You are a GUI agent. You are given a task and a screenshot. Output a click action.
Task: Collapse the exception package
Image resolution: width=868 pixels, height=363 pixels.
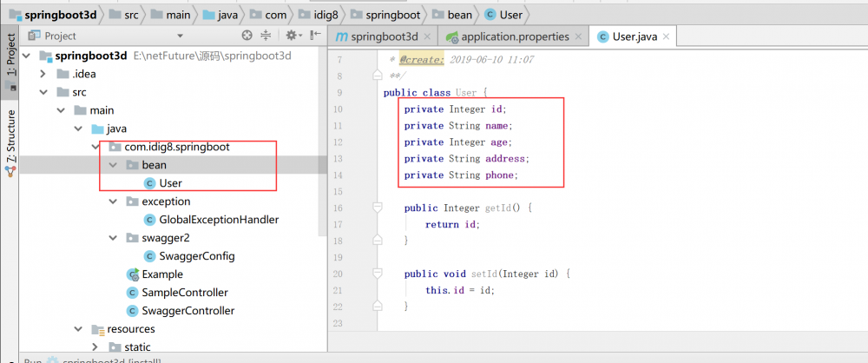114,201
